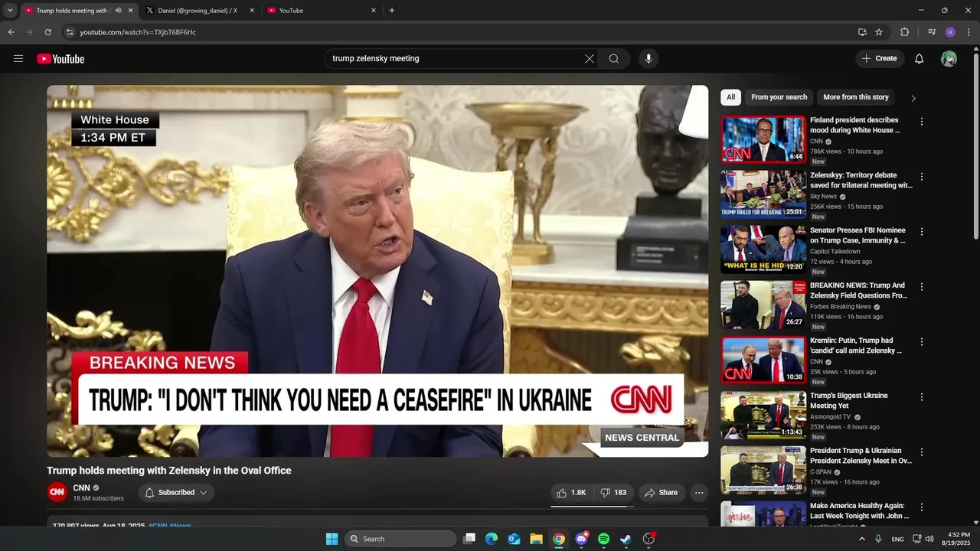The width and height of the screenshot is (980, 551).
Task: Open Chrome's three-dot menu
Action: [x=969, y=32]
